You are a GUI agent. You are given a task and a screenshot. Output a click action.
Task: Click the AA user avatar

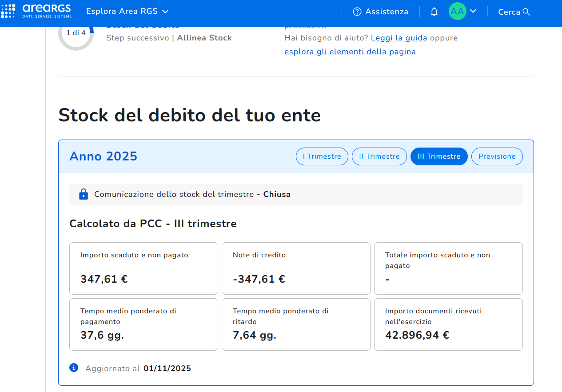[x=457, y=12]
